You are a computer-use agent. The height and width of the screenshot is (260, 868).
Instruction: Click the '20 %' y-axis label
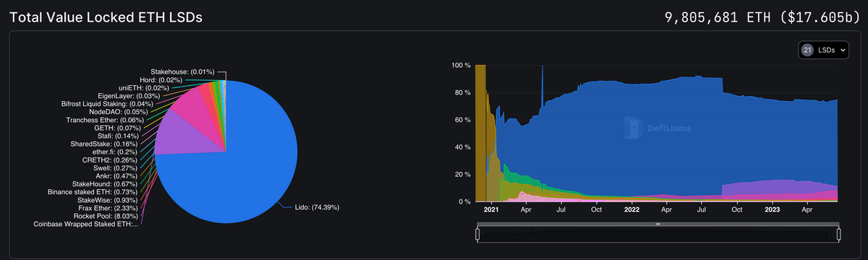pyautogui.click(x=464, y=175)
